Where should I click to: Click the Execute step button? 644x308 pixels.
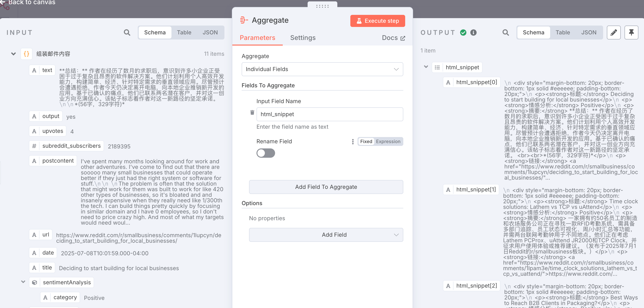coord(377,21)
